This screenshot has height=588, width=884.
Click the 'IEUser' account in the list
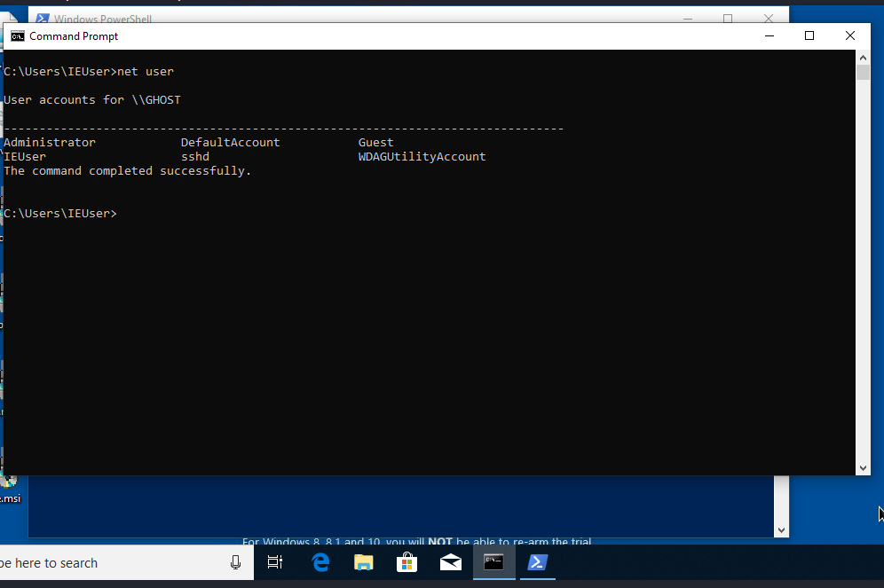[25, 157]
